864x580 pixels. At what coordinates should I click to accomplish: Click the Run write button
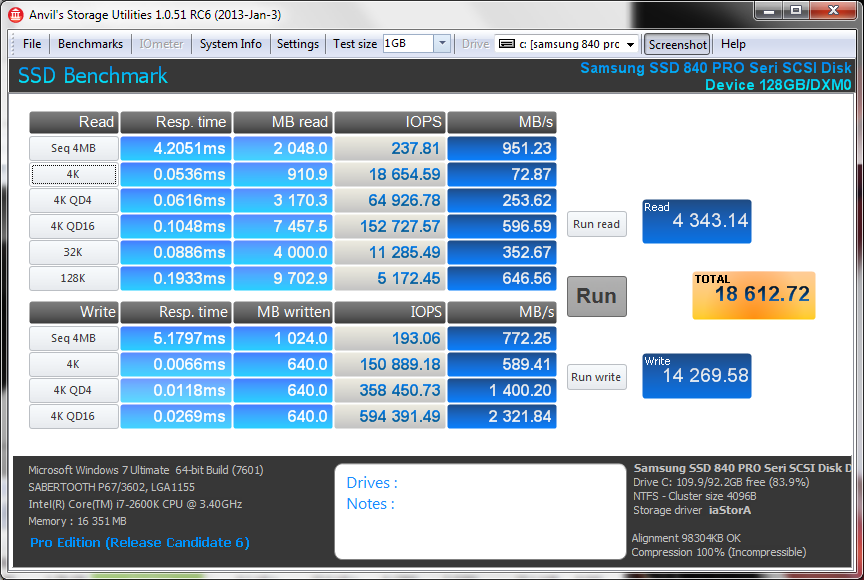pos(597,377)
